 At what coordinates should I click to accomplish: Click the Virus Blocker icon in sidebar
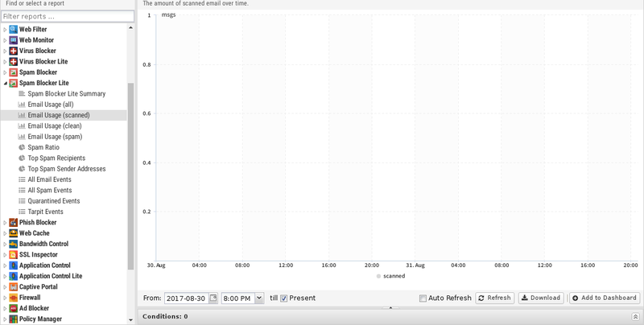pyautogui.click(x=14, y=51)
